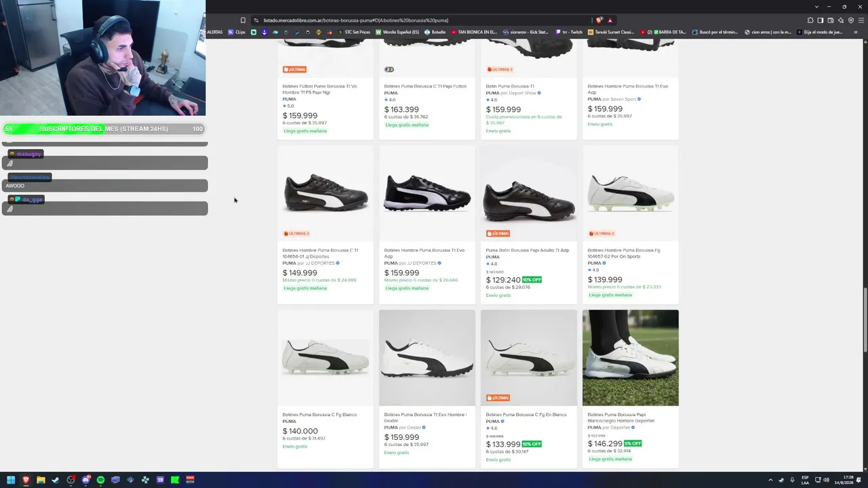
Task: Open Spotify from the taskbar
Action: click(x=100, y=480)
